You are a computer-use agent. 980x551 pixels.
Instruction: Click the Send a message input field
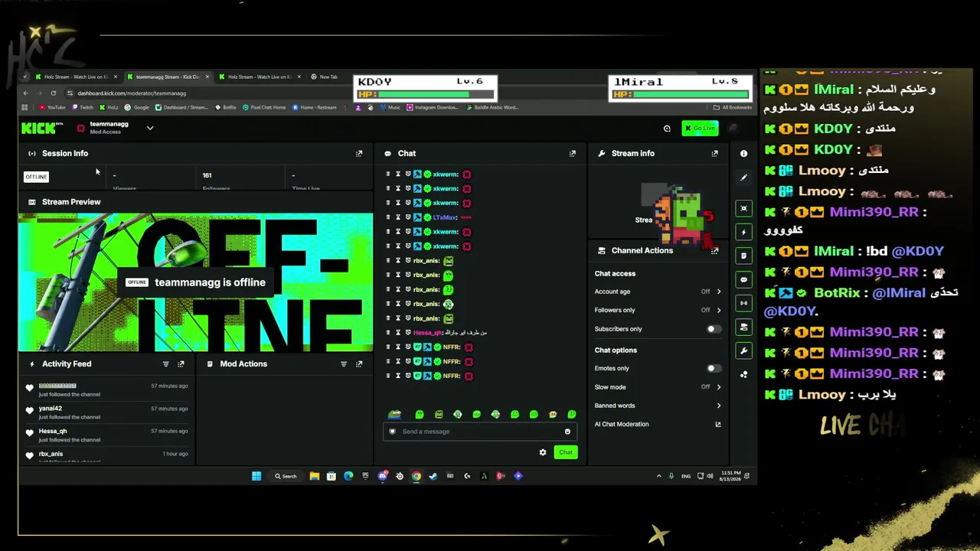(x=480, y=432)
